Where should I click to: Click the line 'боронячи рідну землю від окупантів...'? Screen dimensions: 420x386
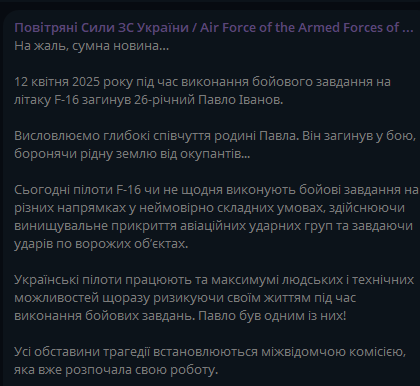click(x=132, y=154)
